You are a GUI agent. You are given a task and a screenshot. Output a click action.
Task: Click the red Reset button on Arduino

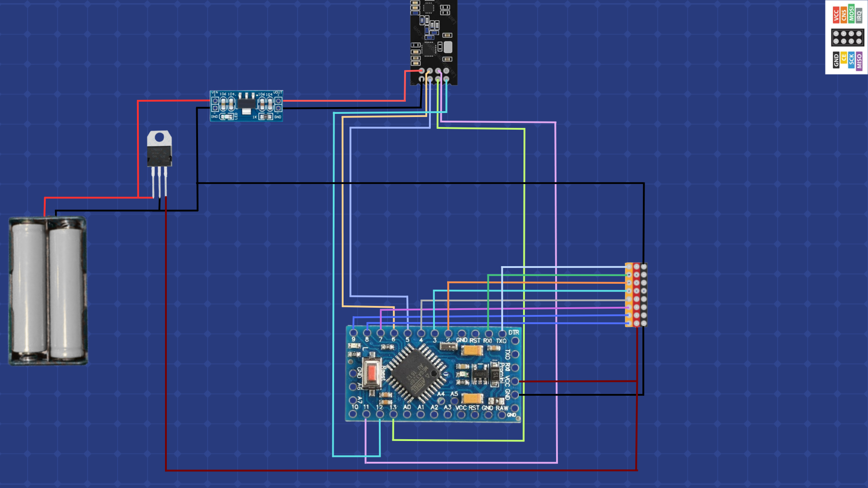click(372, 373)
